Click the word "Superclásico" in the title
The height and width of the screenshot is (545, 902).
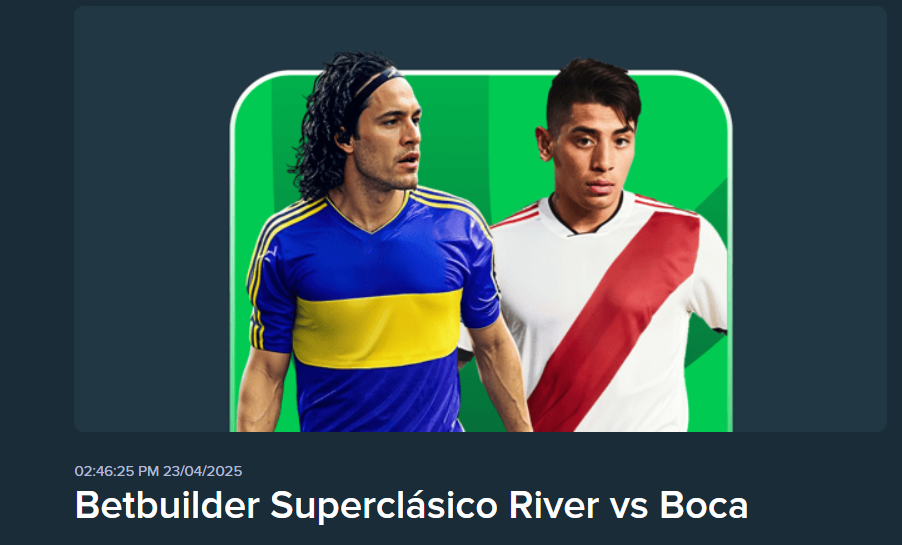[384, 506]
